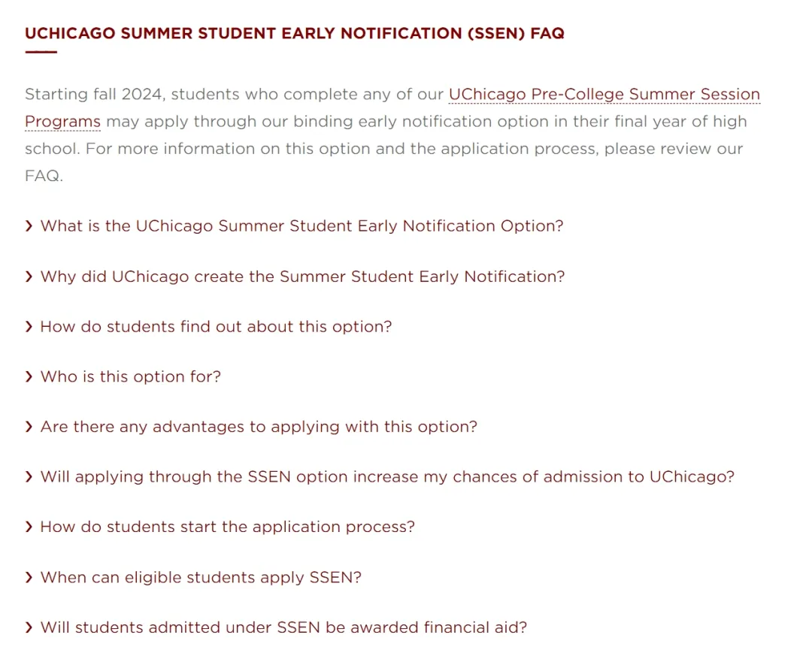Click chevron icon next to "Are there any advantages" question

click(29, 427)
